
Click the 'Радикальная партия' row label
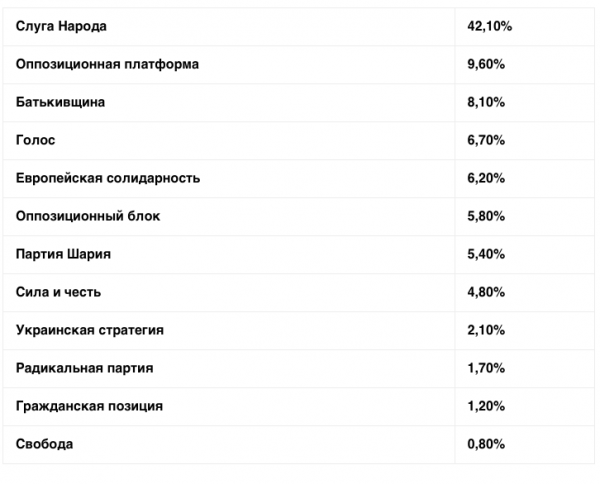(x=85, y=368)
